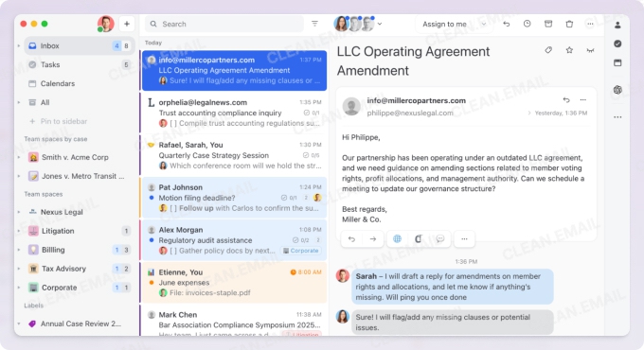Viewport: 644px width, 350px height.
Task: Toggle Gather policy docs task checkbox
Action: click(172, 251)
